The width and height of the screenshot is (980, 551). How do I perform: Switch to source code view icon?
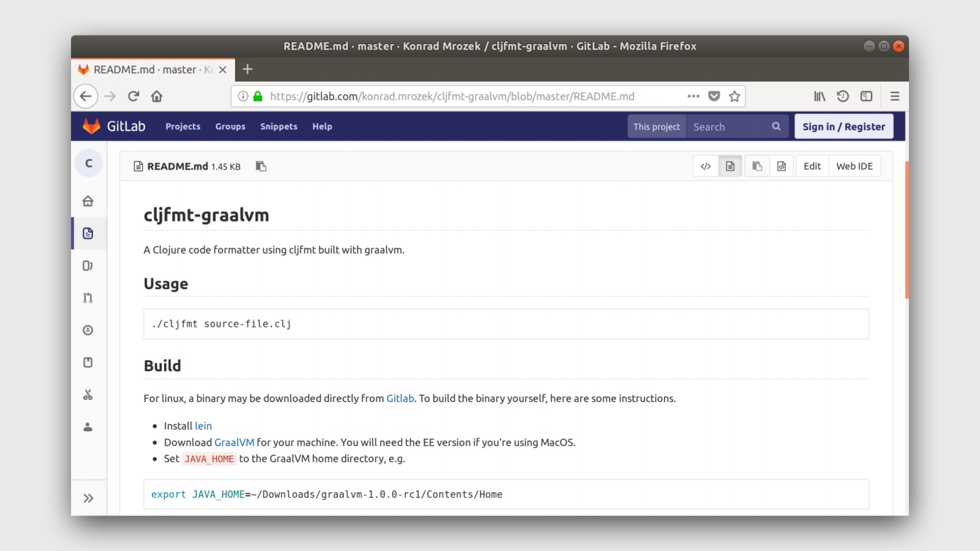[706, 166]
